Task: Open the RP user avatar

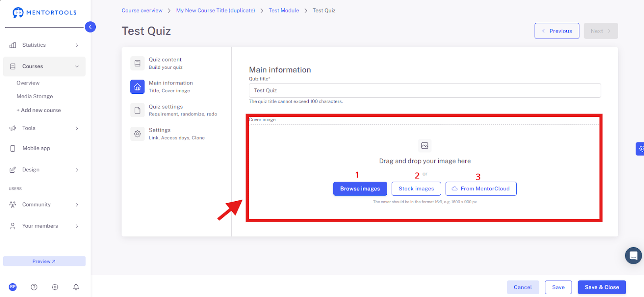Action: pyautogui.click(x=13, y=287)
